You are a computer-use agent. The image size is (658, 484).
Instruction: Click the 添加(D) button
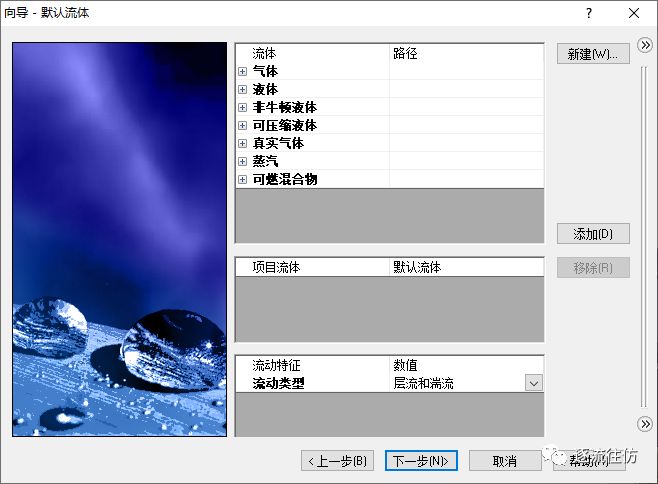click(593, 234)
